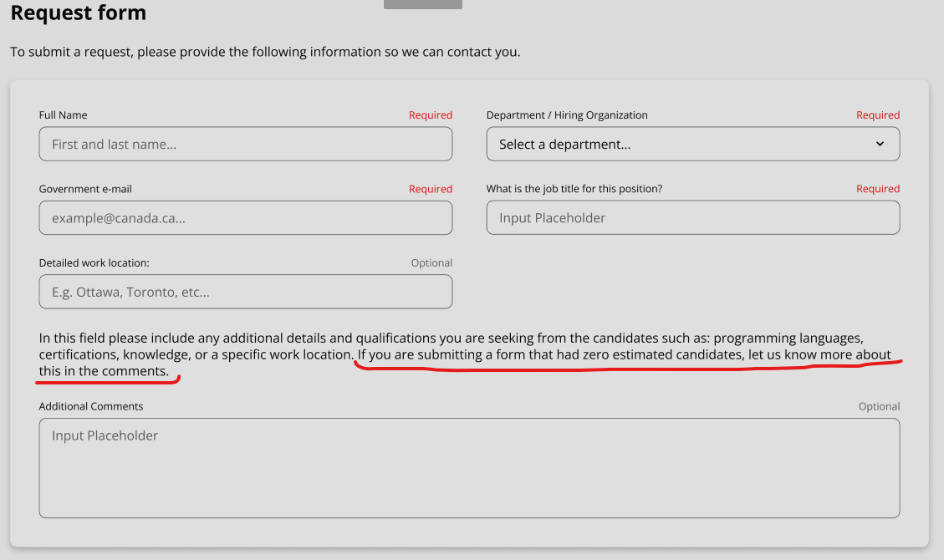Click the Required label for the job title

(x=878, y=188)
